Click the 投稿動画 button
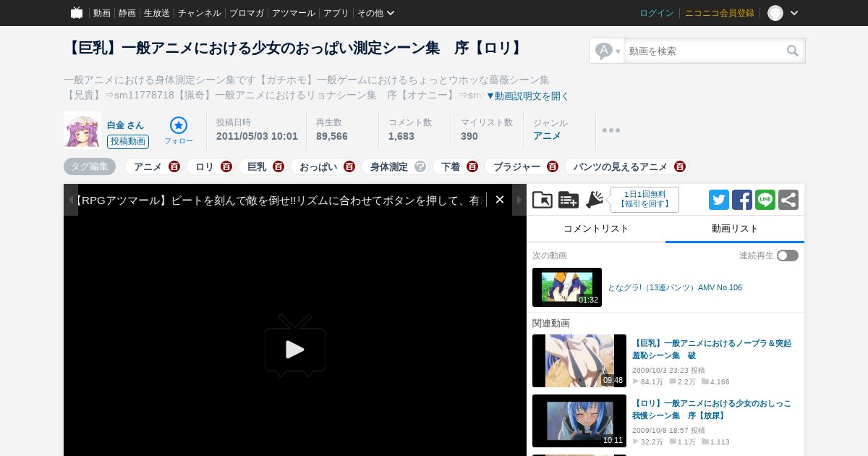The height and width of the screenshot is (456, 868). point(128,142)
